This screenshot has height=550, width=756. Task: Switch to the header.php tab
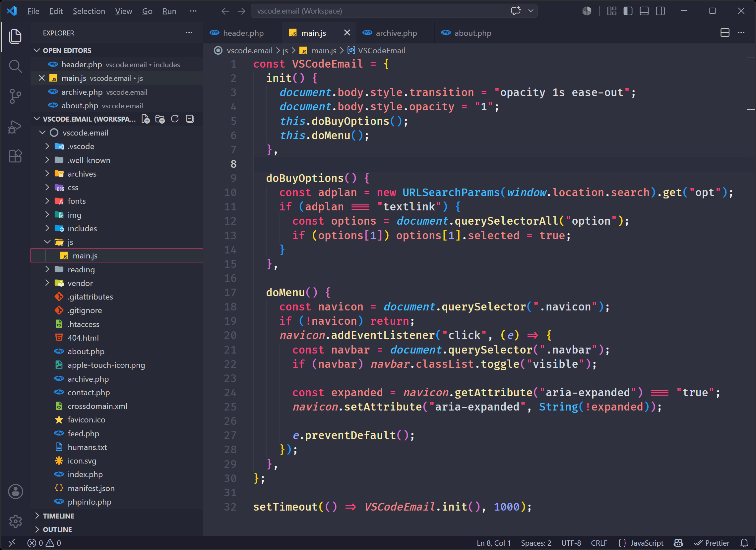(243, 33)
